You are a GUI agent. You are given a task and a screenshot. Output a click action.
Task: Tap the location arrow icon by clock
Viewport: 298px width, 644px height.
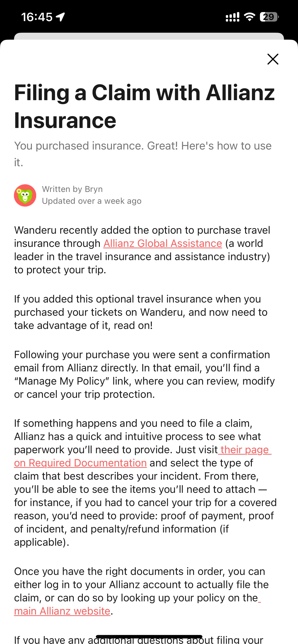[x=60, y=17]
